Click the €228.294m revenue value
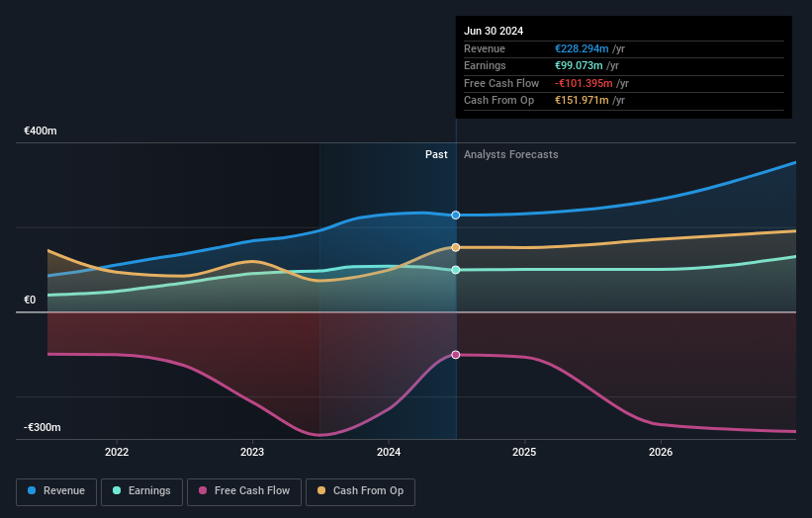The height and width of the screenshot is (518, 812). coord(582,48)
